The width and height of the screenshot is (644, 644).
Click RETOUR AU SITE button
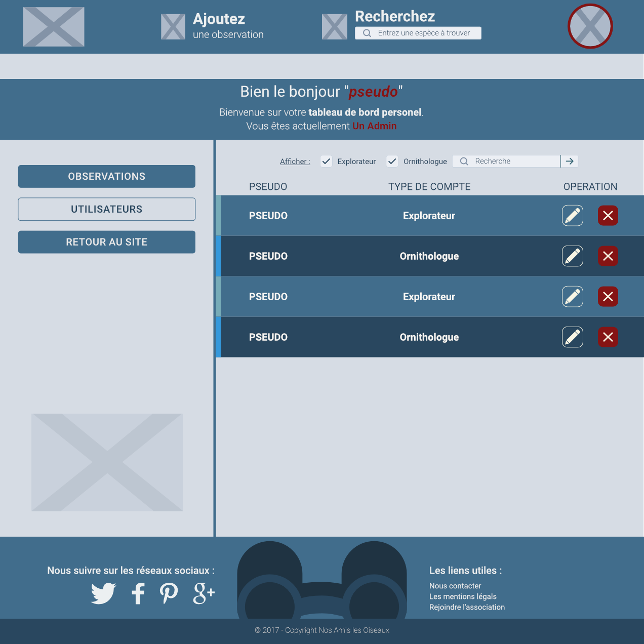107,242
